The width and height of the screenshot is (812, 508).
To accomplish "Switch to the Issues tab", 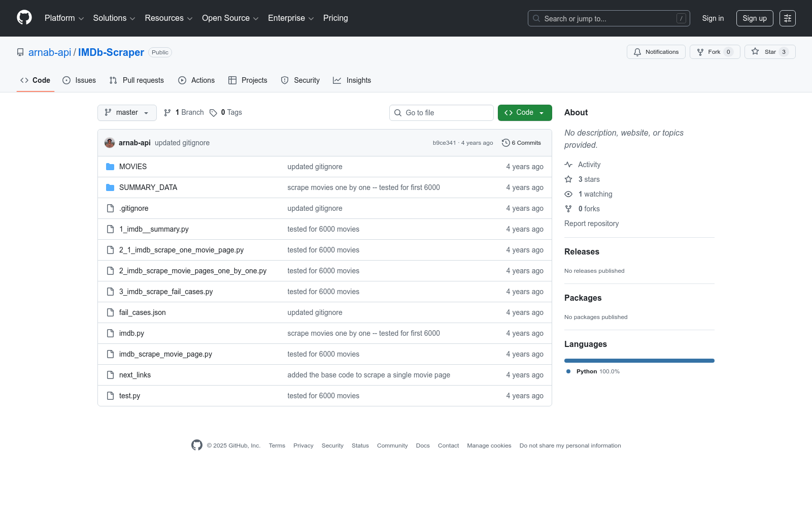I will 79,80.
